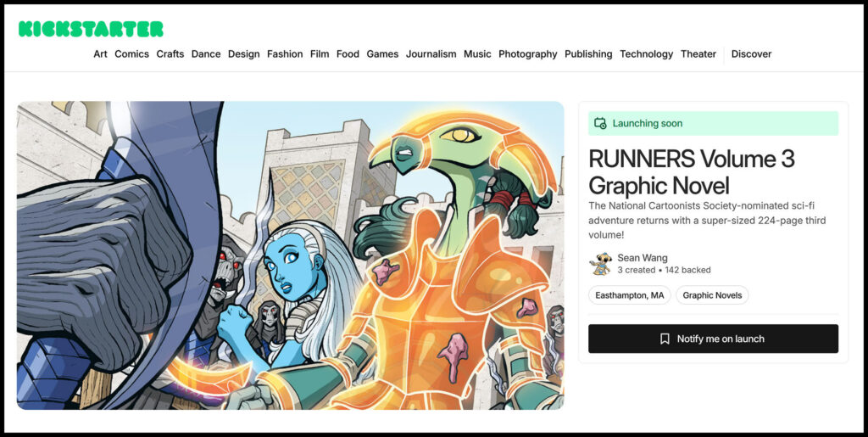Click the RUNNERS Volume 3 Graphic Novel title

(692, 171)
